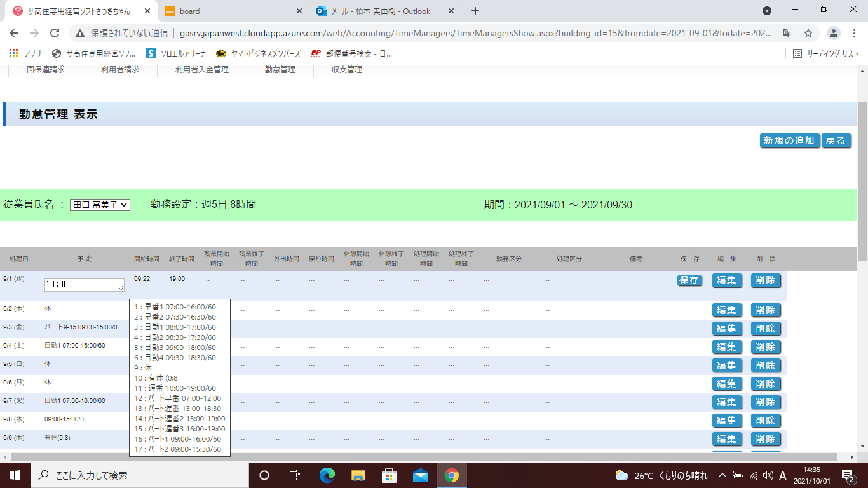
Task: Choose option 9 休 from suggestion list
Action: coord(143,368)
